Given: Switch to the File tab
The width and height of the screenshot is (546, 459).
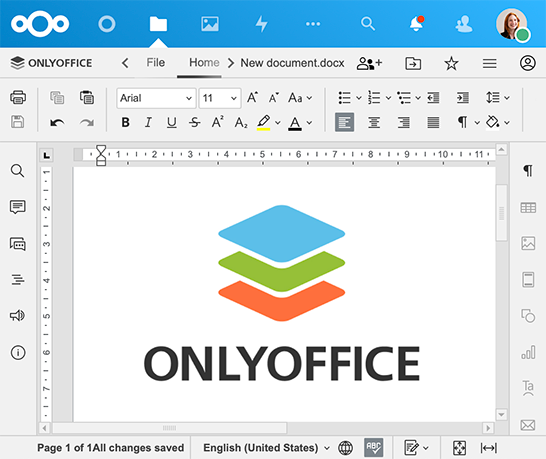Looking at the screenshot, I should (x=155, y=63).
